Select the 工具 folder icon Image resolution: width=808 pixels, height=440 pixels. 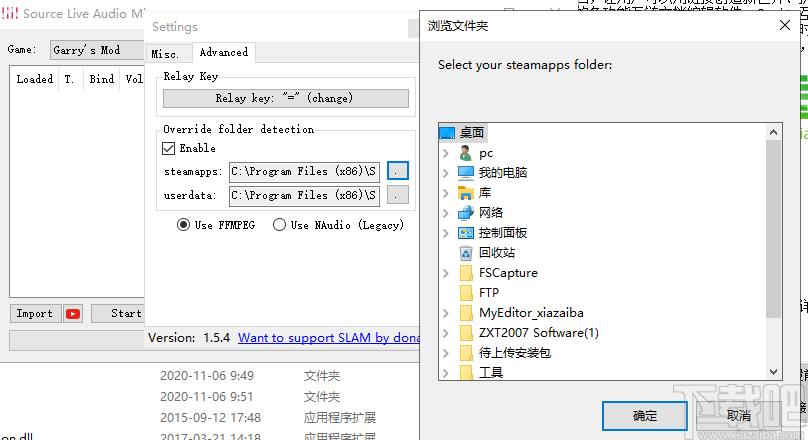coord(466,373)
